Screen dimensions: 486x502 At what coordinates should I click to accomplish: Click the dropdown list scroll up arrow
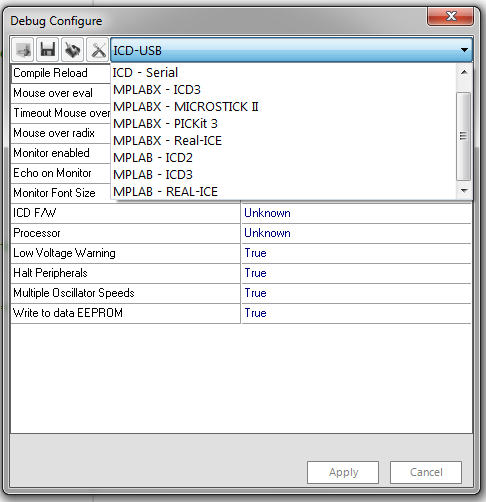click(464, 73)
